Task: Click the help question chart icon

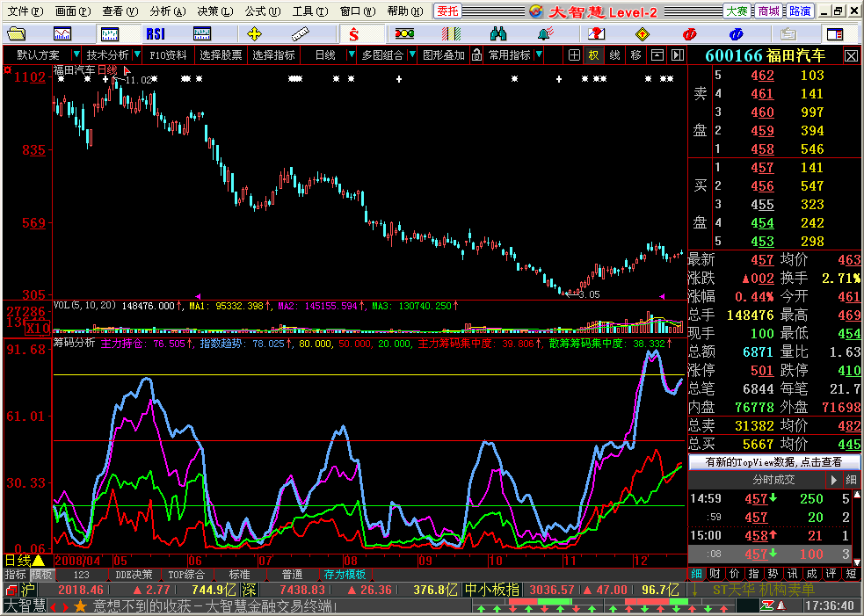Action: point(596,34)
